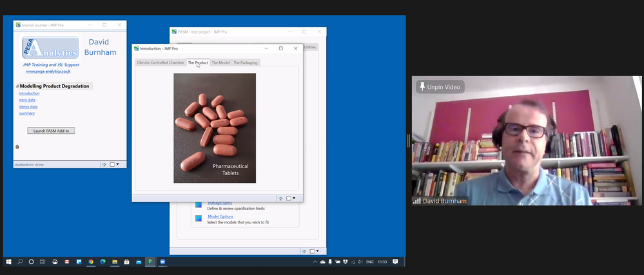Toggle checkbox in PASM window status bar
Image resolution: width=644 pixels, height=275 pixels.
311,251
